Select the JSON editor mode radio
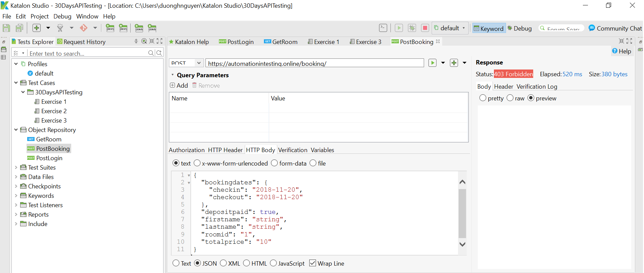This screenshot has height=273, width=644. pyautogui.click(x=197, y=263)
